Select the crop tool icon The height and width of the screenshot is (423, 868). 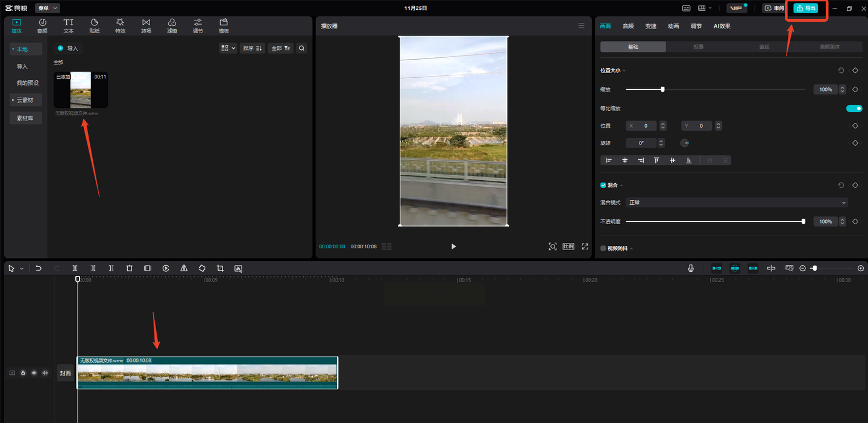tap(220, 268)
